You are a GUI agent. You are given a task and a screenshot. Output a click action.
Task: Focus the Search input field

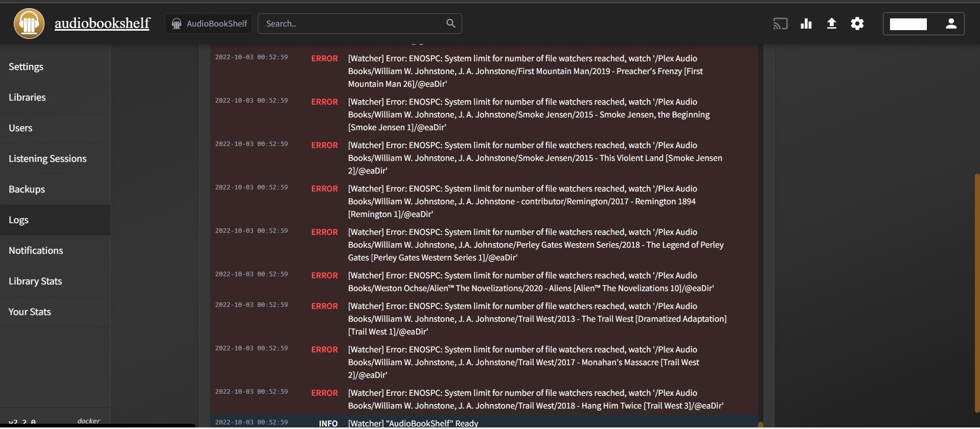coord(360,23)
